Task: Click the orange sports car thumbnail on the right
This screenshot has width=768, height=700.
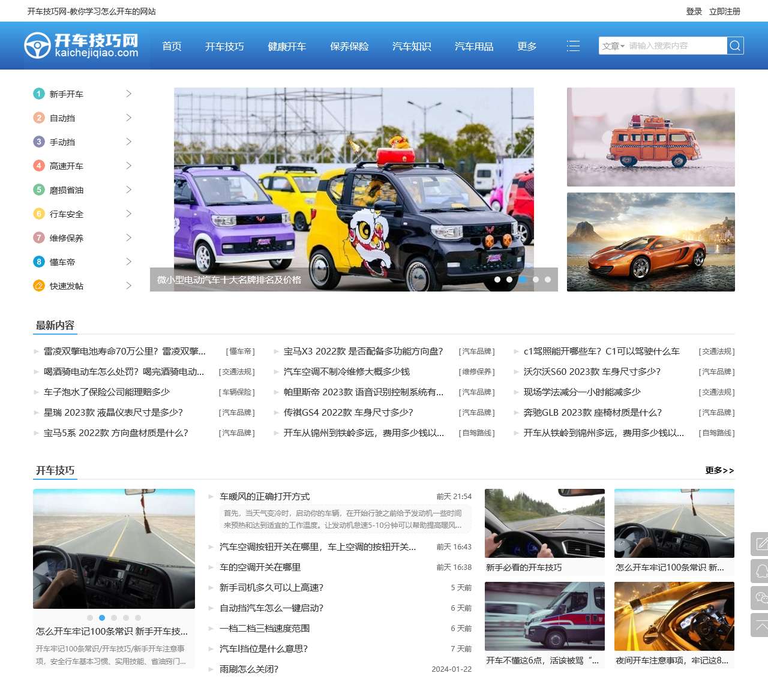Action: (x=650, y=242)
